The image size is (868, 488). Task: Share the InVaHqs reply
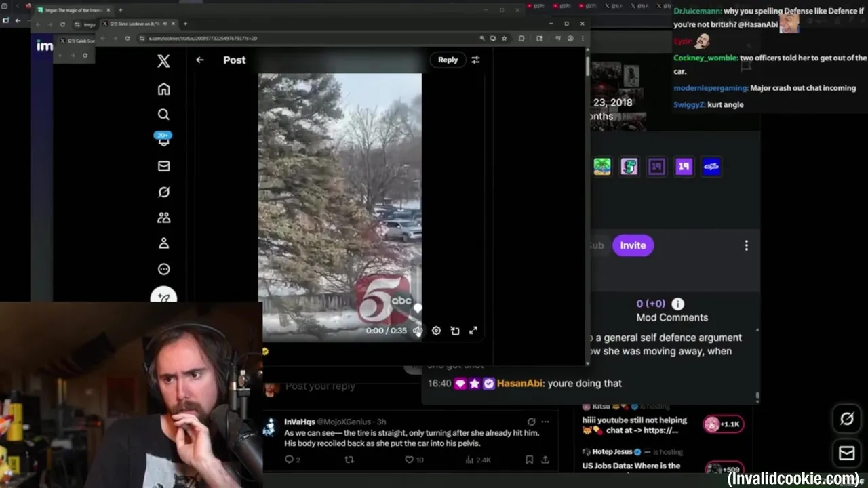pyautogui.click(x=545, y=460)
